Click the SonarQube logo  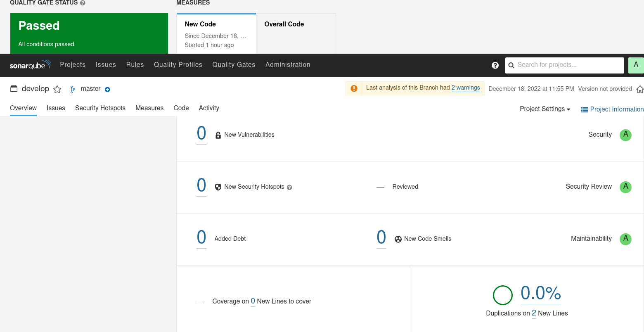click(x=30, y=65)
